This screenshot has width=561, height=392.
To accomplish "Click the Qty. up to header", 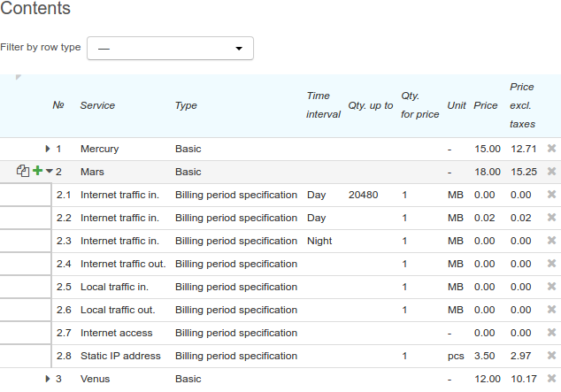I will click(x=371, y=105).
